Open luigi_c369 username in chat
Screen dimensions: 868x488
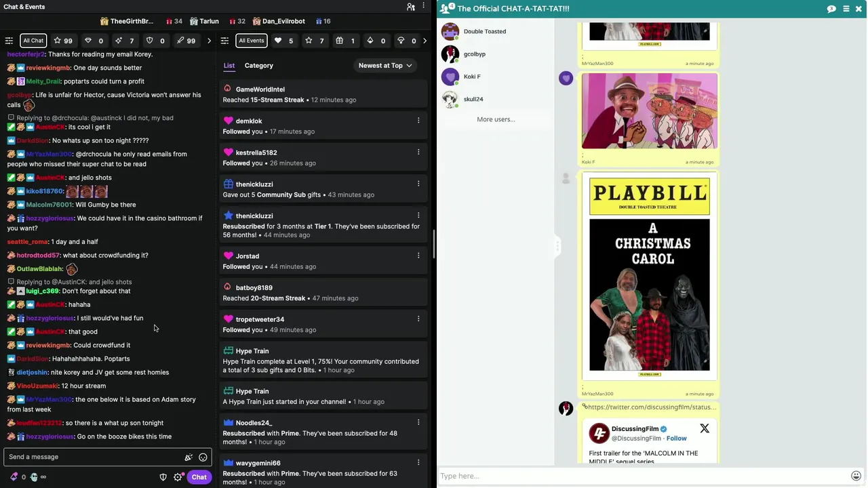click(x=43, y=291)
